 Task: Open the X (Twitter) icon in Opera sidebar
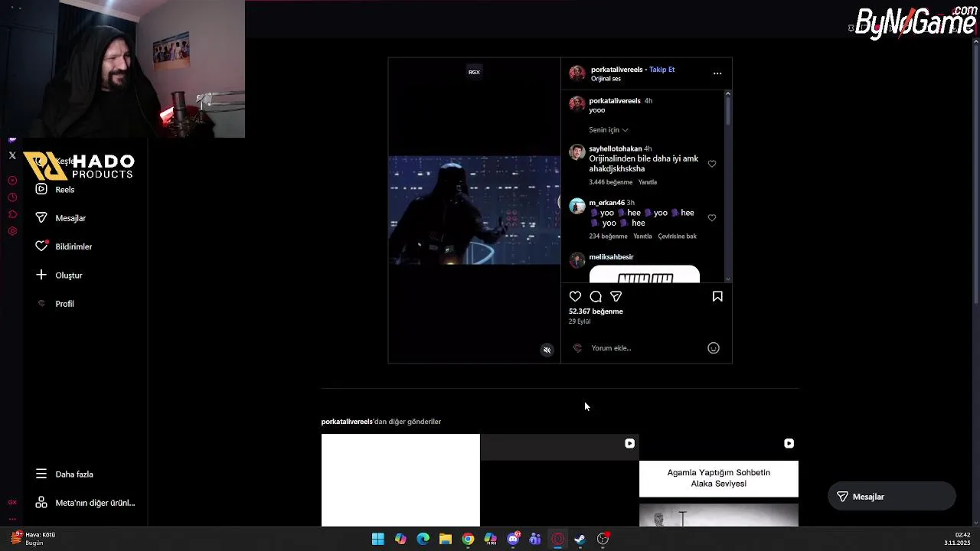tap(12, 155)
